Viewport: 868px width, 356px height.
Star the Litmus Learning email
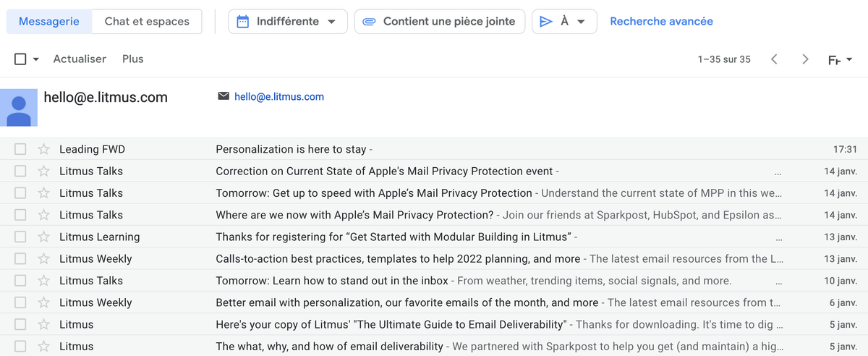[x=44, y=237]
